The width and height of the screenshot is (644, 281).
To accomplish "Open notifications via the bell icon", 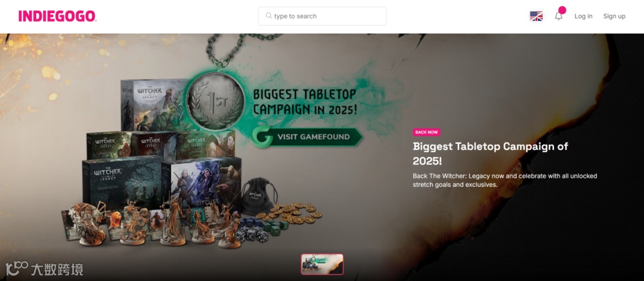I will 558,17.
